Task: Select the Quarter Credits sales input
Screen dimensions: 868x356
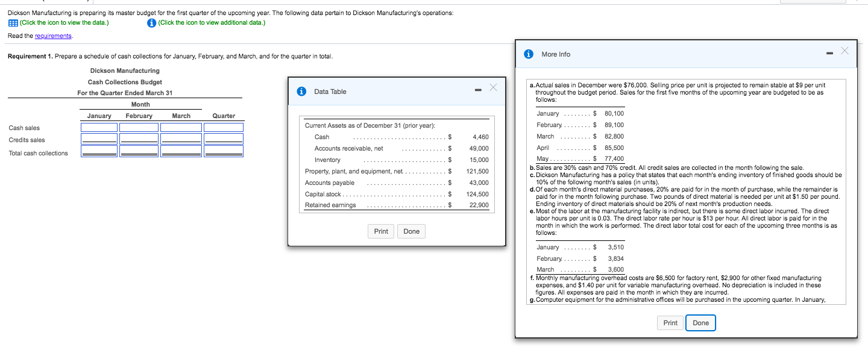Action: (x=223, y=139)
